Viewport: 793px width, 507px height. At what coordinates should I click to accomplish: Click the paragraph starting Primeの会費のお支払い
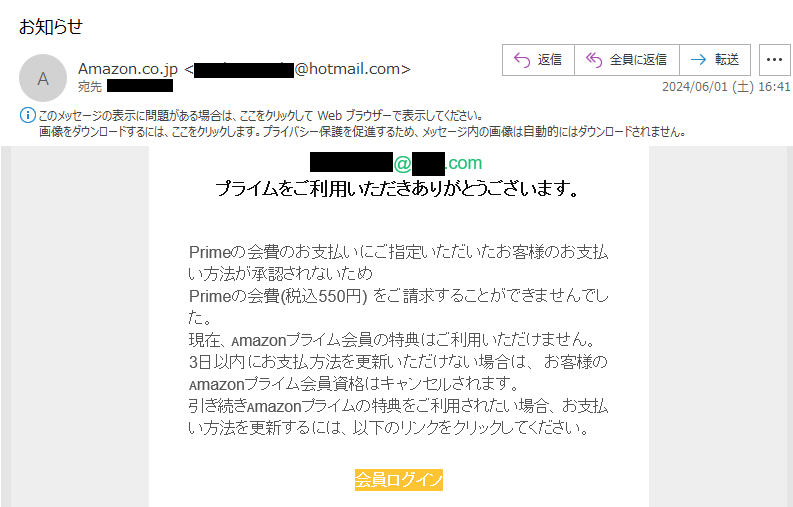399,263
